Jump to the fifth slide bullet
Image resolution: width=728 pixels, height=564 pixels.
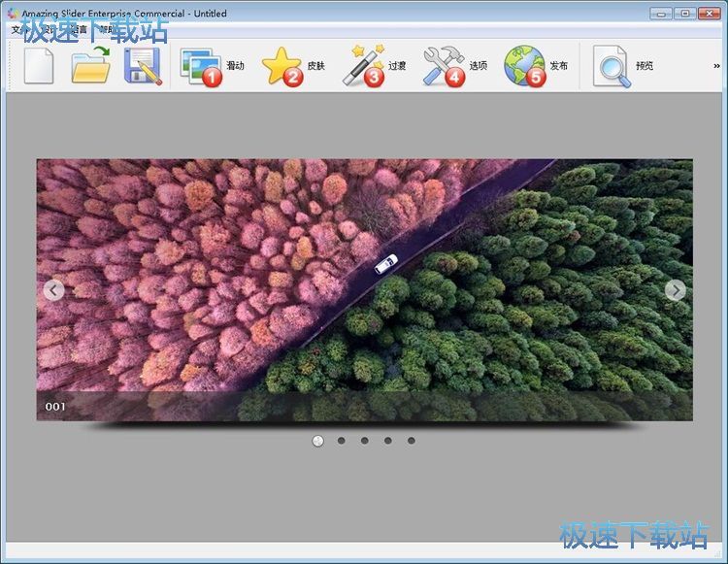pos(412,441)
